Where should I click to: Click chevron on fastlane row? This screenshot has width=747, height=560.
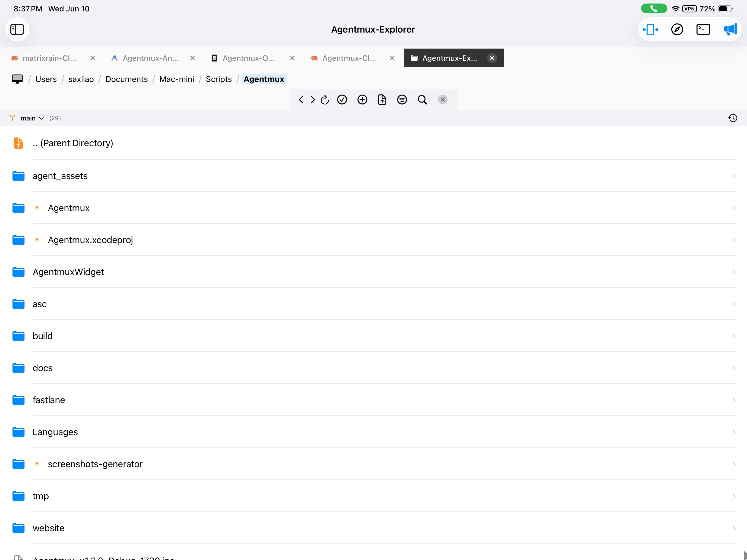(734, 400)
